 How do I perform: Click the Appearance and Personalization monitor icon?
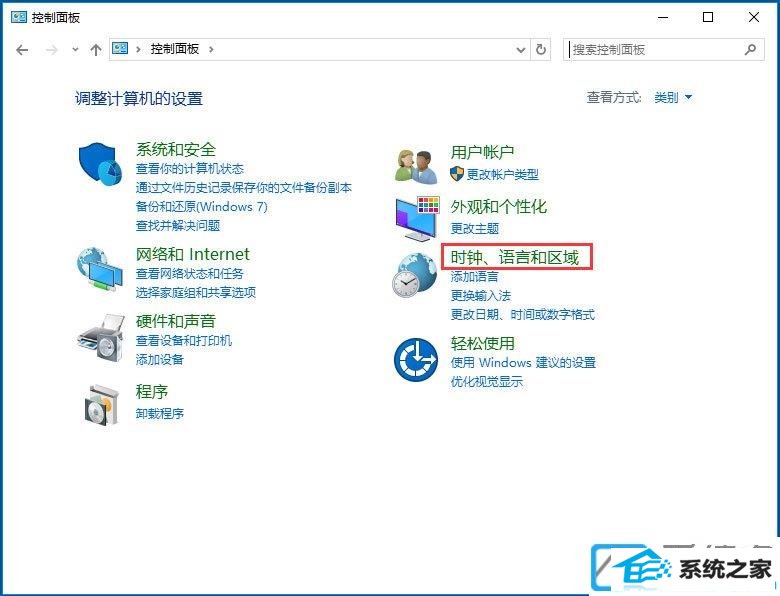point(417,218)
